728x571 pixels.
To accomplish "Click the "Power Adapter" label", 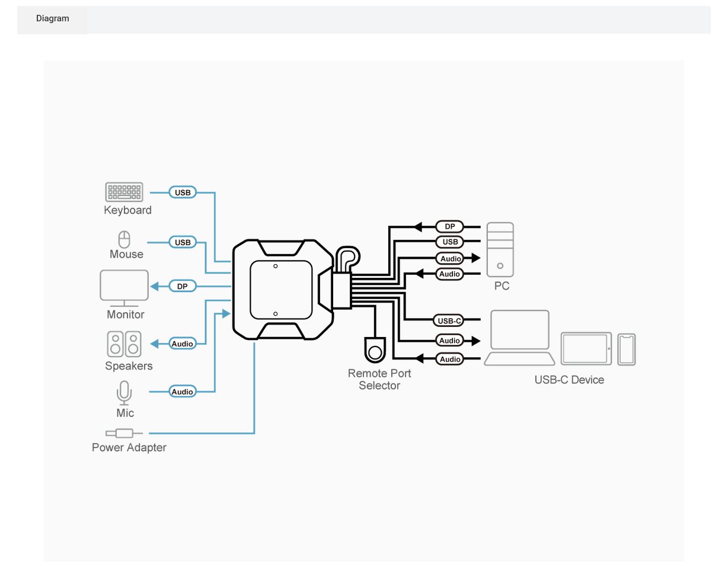I will (x=129, y=448).
